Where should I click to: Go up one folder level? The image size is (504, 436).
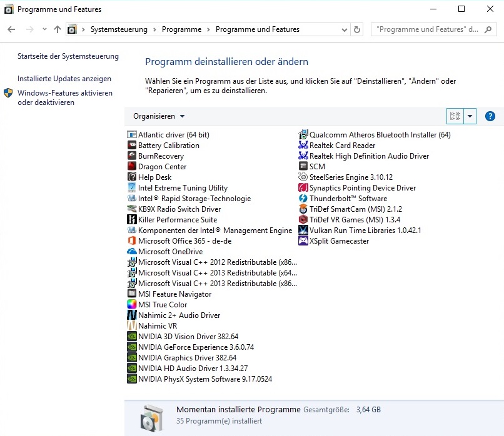coord(58,29)
